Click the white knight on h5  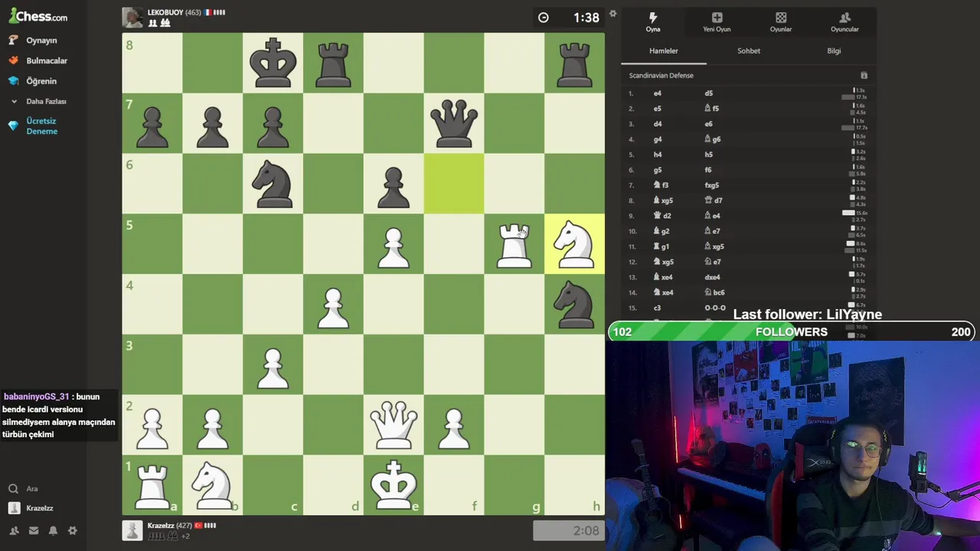pos(575,244)
